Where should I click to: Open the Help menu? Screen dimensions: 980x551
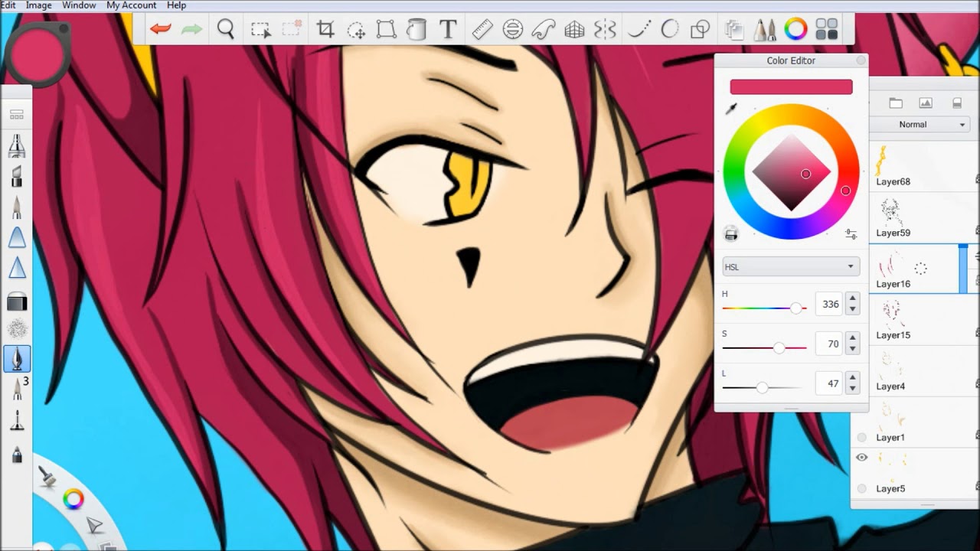176,5
